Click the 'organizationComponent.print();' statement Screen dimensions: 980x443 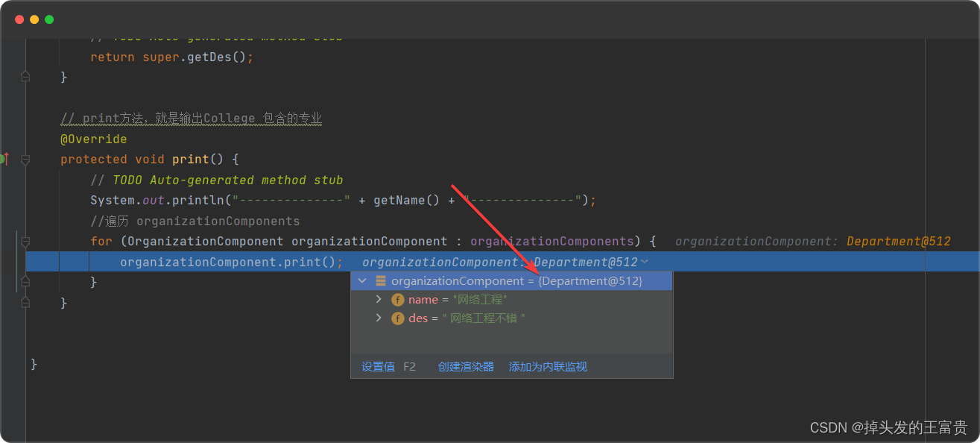click(x=232, y=262)
